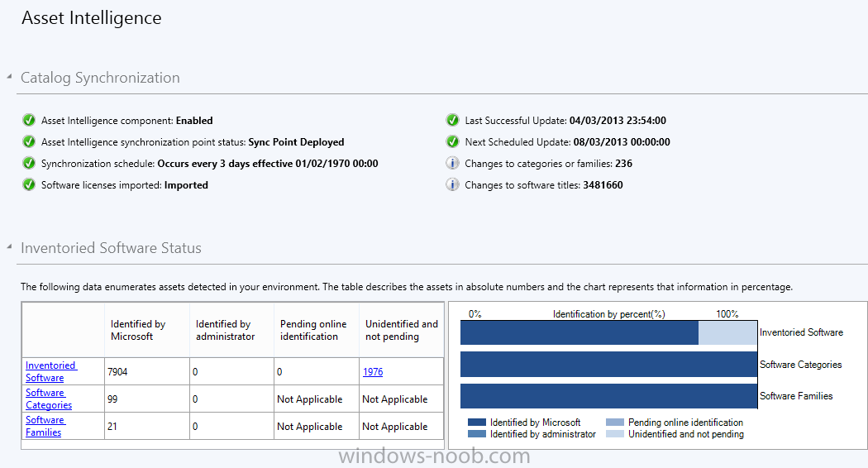Click Software Categories chart axis label
This screenshot has width=868, height=468.
[800, 365]
